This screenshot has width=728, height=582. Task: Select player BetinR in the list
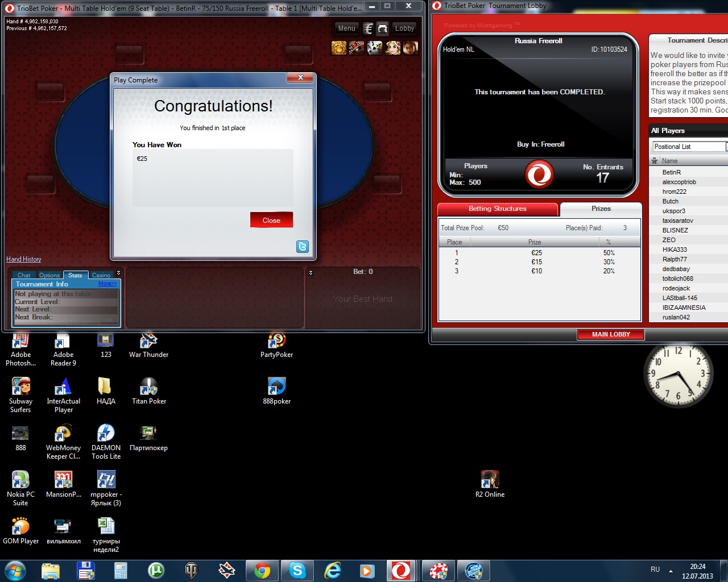[x=672, y=172]
